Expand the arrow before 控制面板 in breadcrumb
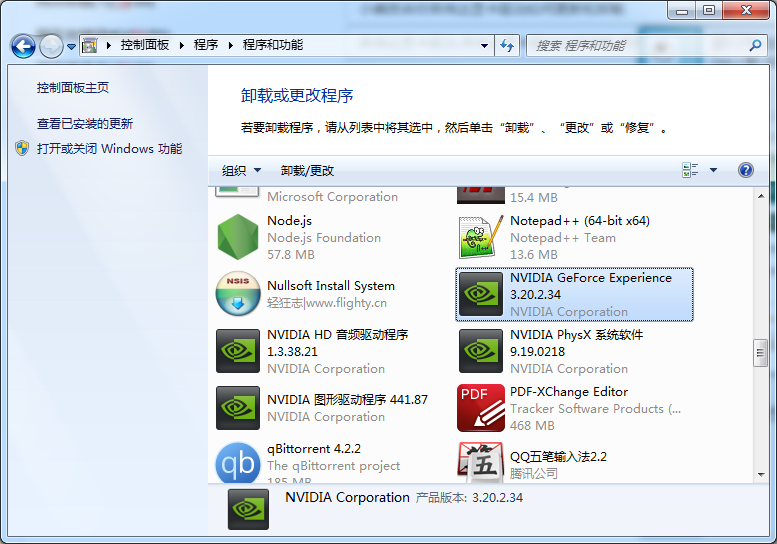777x544 pixels. (x=109, y=46)
